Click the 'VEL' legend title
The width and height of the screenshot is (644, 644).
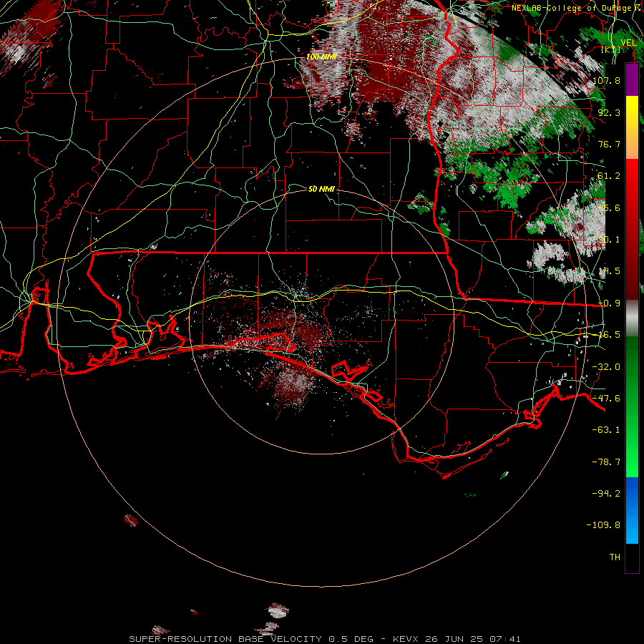point(629,43)
